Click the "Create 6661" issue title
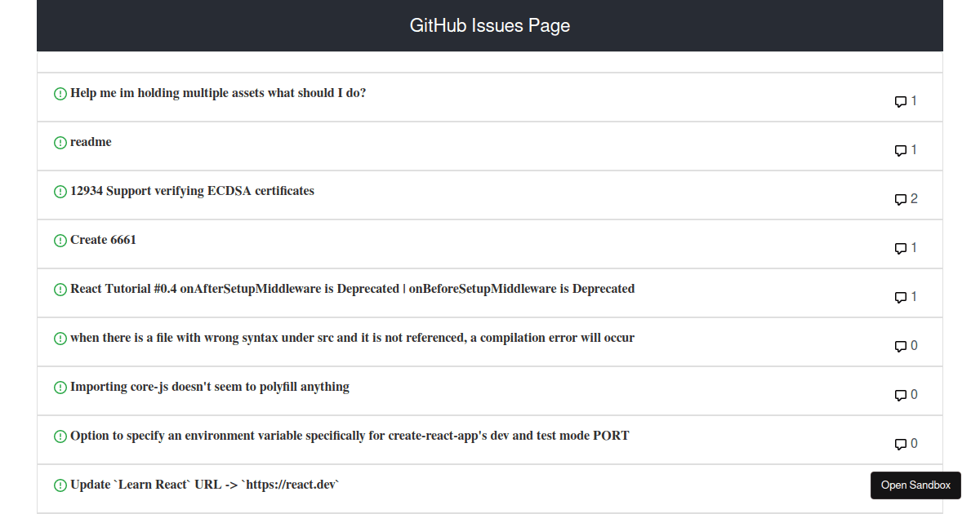The image size is (980, 514). 104,240
